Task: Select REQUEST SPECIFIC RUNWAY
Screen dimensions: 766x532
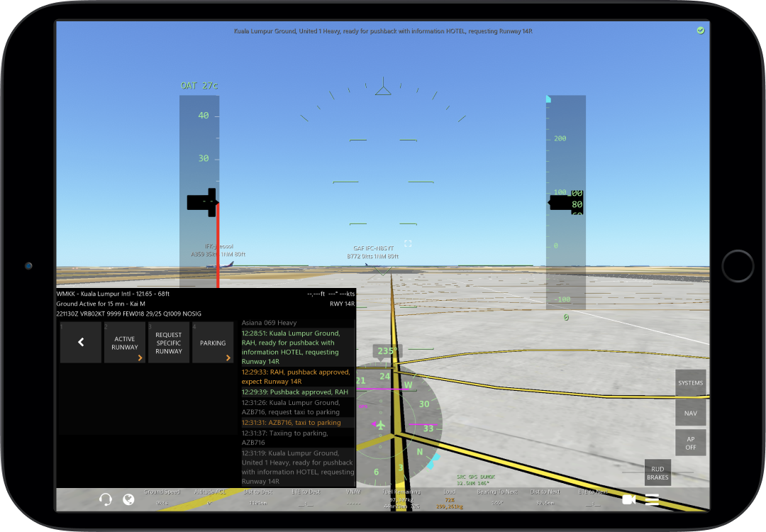Action: 169,343
